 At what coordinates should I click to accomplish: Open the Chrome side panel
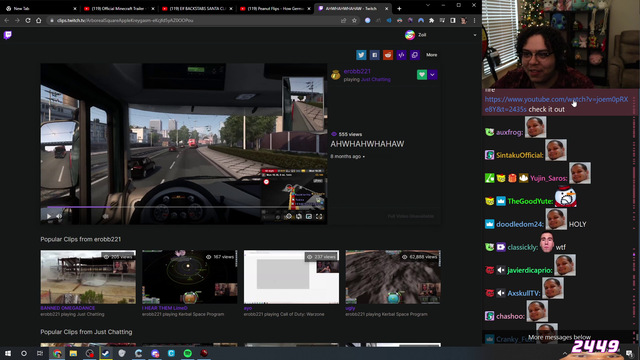coord(453,20)
